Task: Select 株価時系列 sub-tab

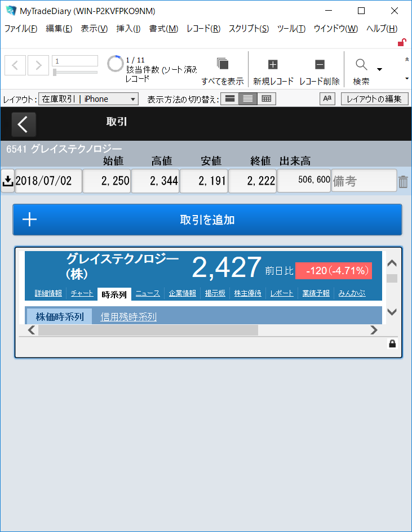Action: click(59, 316)
